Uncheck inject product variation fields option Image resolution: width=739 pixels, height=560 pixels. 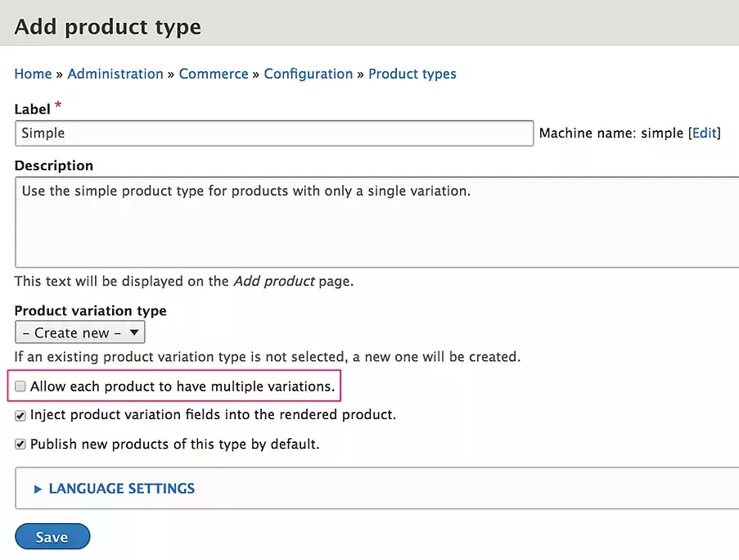click(x=20, y=415)
